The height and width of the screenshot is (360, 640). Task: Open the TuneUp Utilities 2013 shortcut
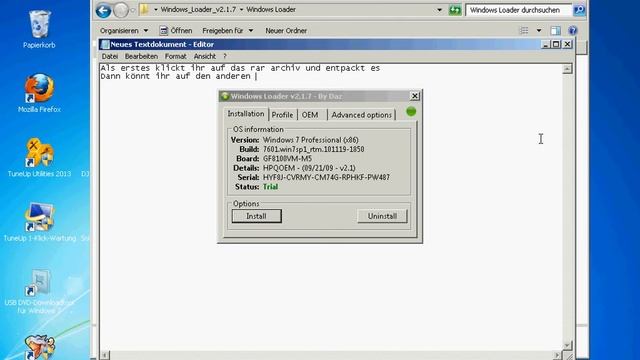click(x=39, y=158)
